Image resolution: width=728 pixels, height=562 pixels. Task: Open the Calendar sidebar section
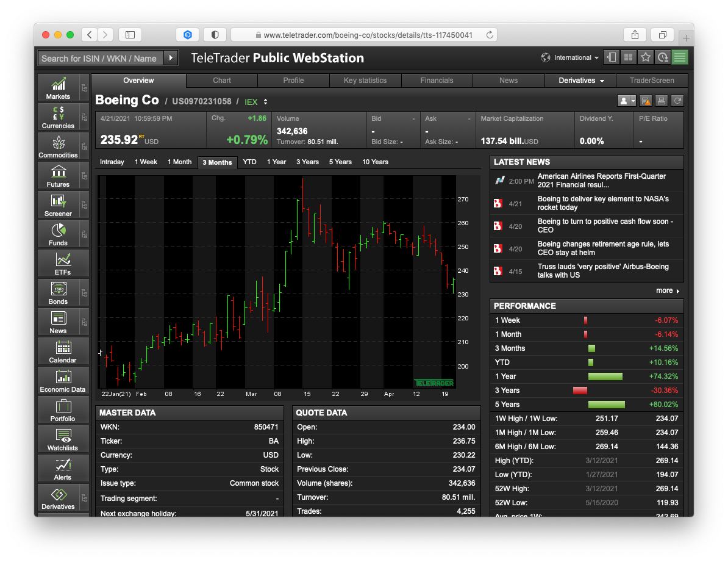coord(63,351)
